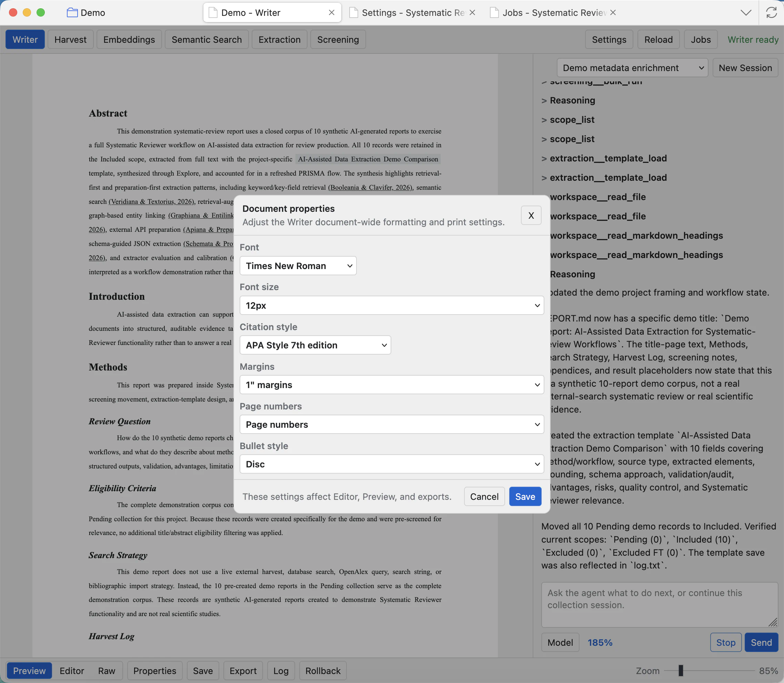This screenshot has height=683, width=784.
Task: Cancel the document properties changes
Action: [x=484, y=496]
